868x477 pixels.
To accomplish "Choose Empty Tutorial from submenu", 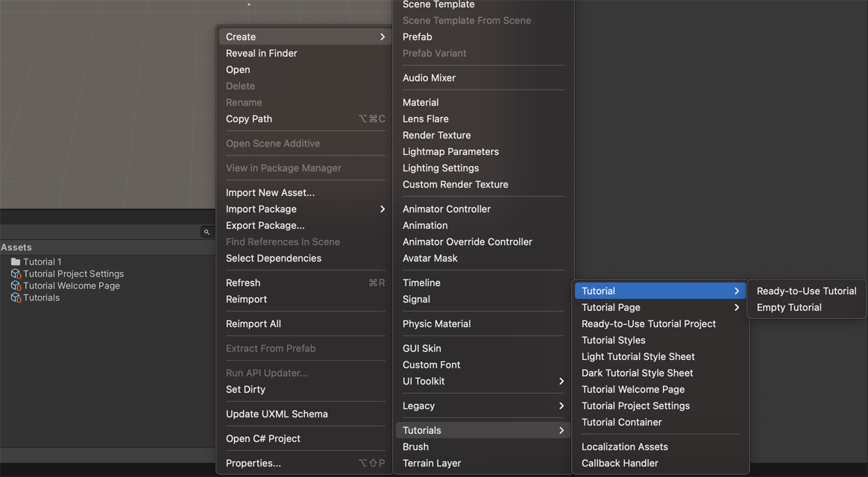I will point(789,307).
